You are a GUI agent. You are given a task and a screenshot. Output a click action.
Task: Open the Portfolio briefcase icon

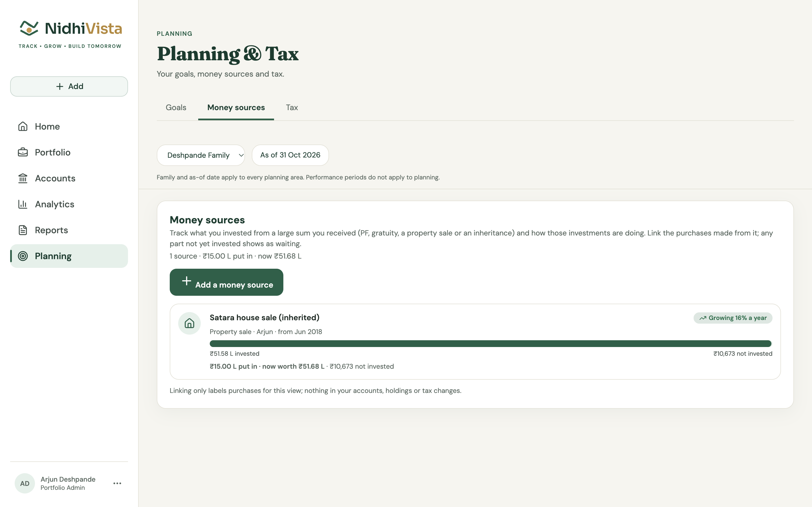click(x=23, y=152)
